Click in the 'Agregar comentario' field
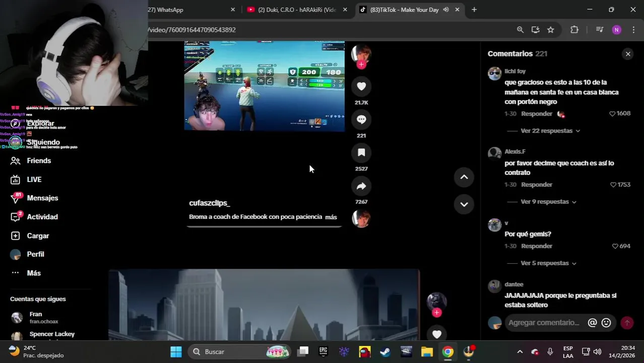This screenshot has height=363, width=644. tap(544, 323)
